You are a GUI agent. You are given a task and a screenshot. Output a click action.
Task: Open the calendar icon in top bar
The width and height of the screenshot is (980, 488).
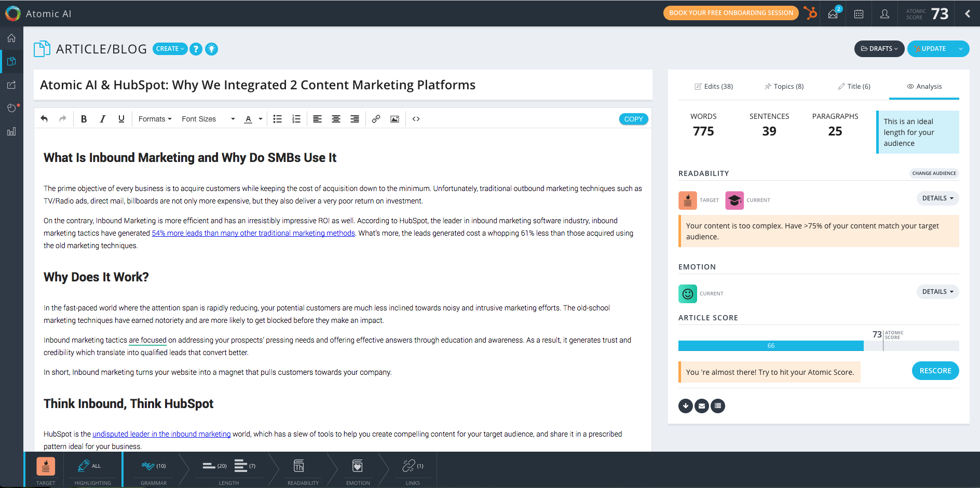pyautogui.click(x=859, y=14)
